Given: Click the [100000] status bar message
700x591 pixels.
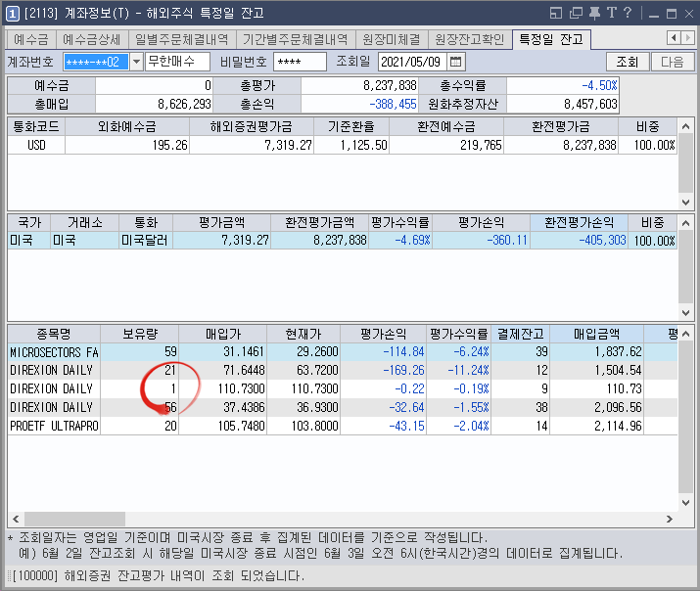Looking at the screenshot, I should tap(159, 576).
